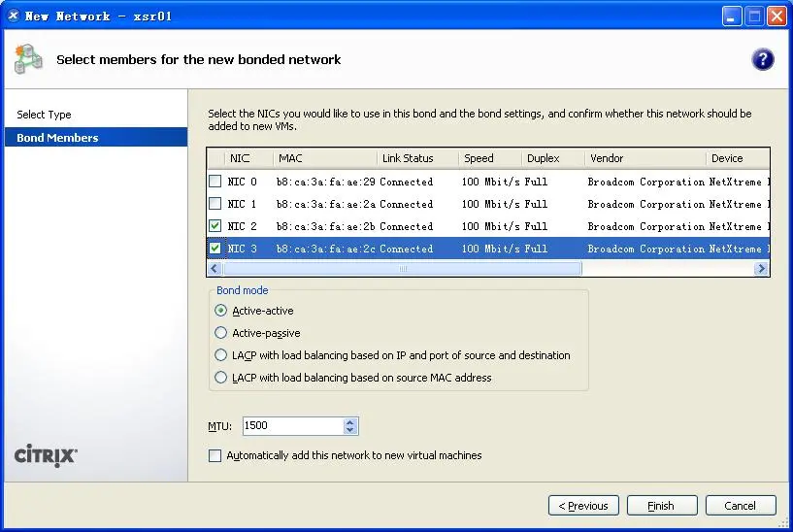
Task: Click NIC 2 name text
Action: pyautogui.click(x=242, y=226)
